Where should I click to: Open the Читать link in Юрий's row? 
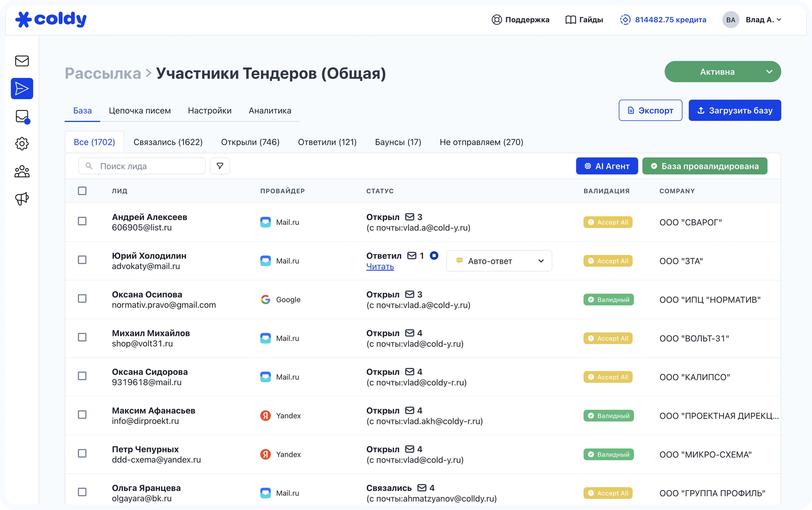[x=380, y=267]
